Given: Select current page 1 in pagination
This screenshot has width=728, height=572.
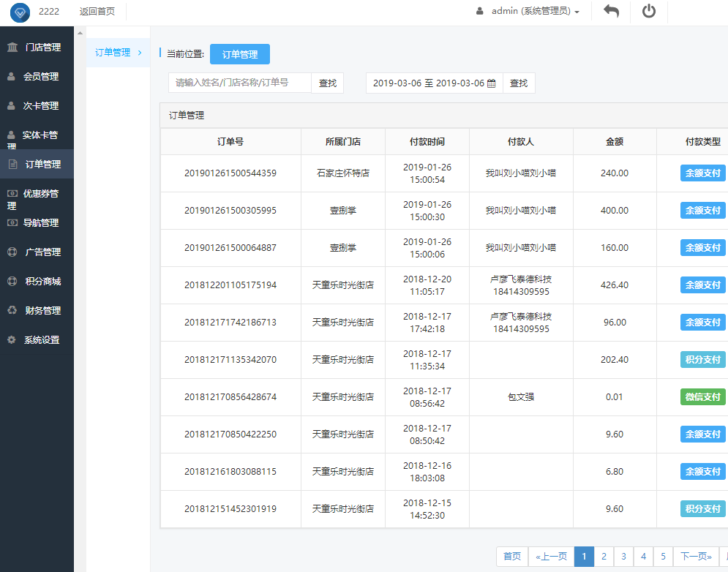Looking at the screenshot, I should point(584,556).
